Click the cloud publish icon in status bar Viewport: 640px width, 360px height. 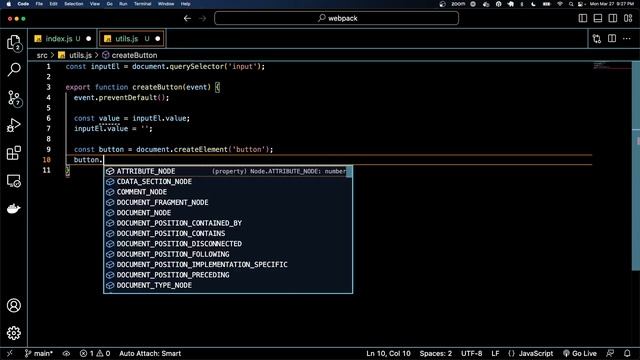click(66, 353)
